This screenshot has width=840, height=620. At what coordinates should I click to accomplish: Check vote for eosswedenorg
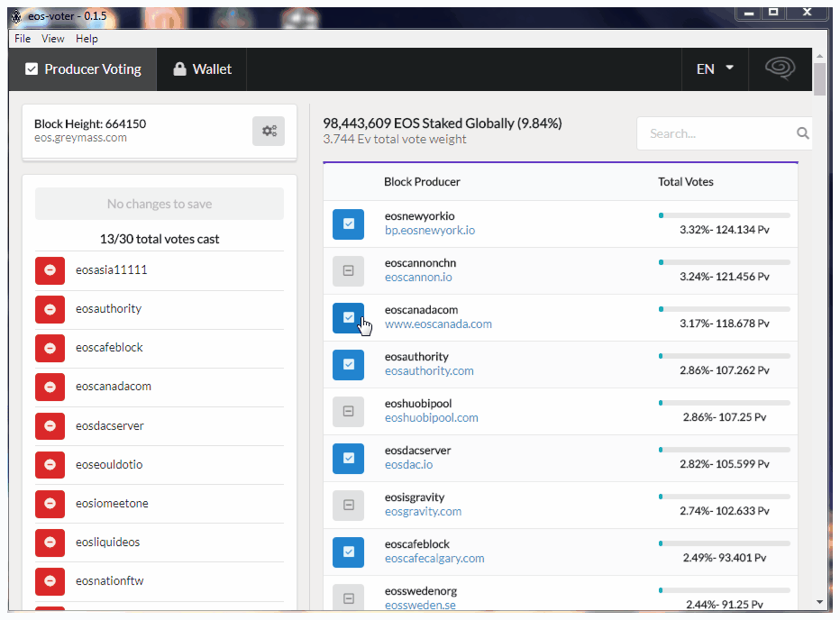tap(348, 598)
